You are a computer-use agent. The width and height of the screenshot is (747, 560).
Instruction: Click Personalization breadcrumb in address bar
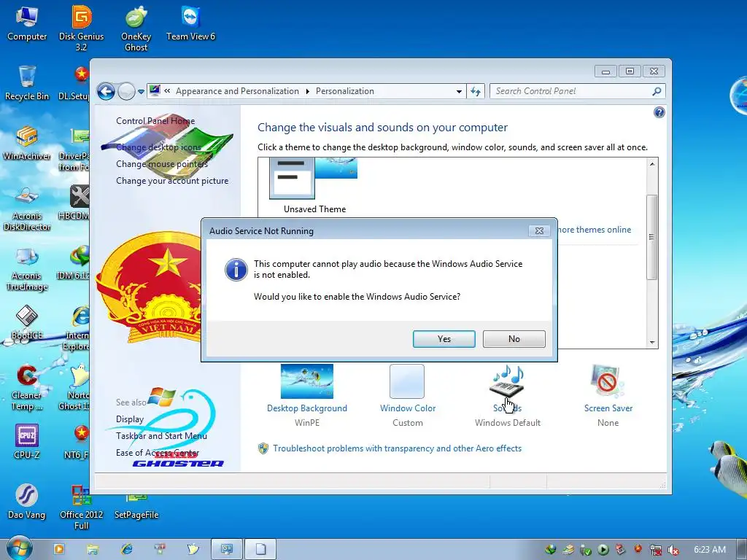[x=345, y=91]
